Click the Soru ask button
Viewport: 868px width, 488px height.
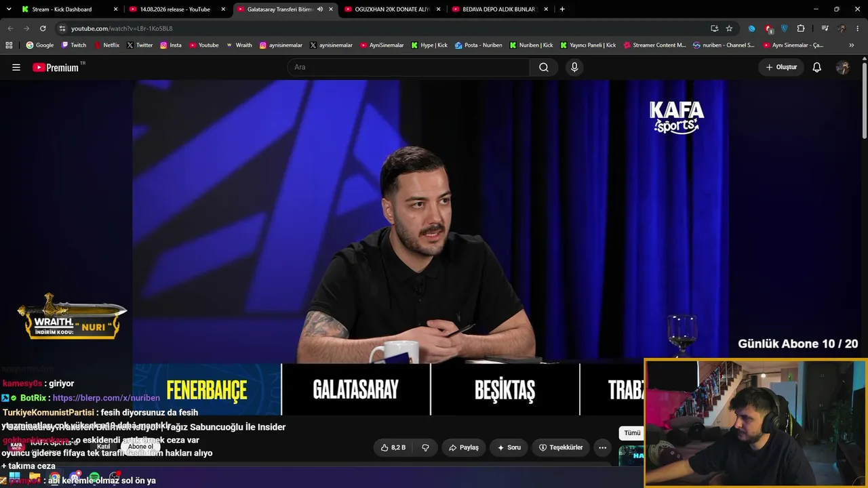coord(509,447)
